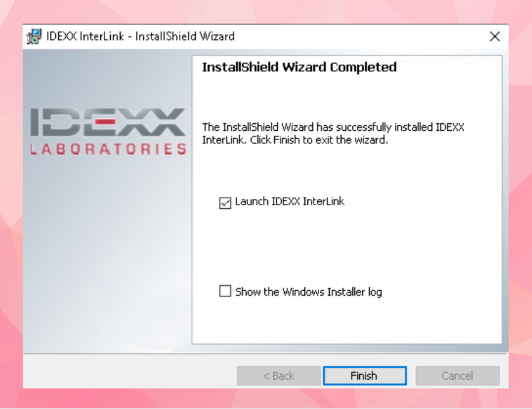Click the window title 'IDEXX InterLink - InstallShield Wizard'
Image resolution: width=532 pixels, height=409 pixels.
click(140, 36)
